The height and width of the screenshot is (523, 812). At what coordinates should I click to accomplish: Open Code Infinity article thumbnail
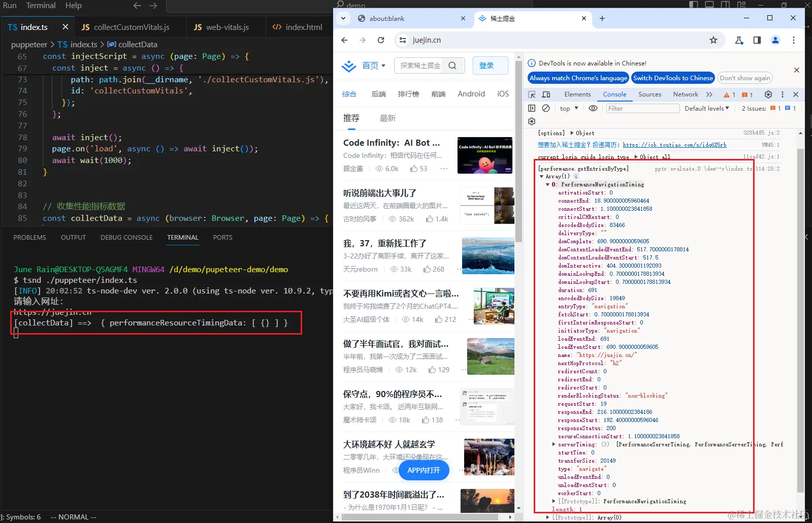(x=485, y=155)
